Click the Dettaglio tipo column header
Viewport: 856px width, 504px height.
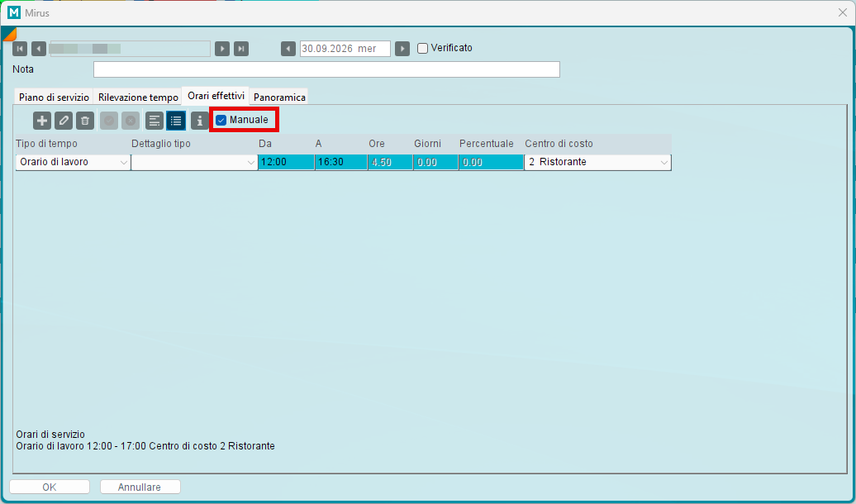coord(161,144)
